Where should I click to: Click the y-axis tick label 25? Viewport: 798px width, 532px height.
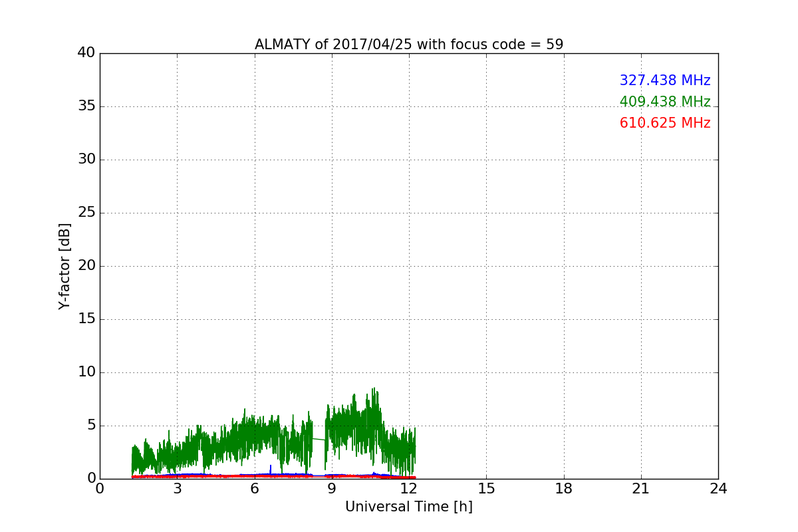[x=86, y=213]
